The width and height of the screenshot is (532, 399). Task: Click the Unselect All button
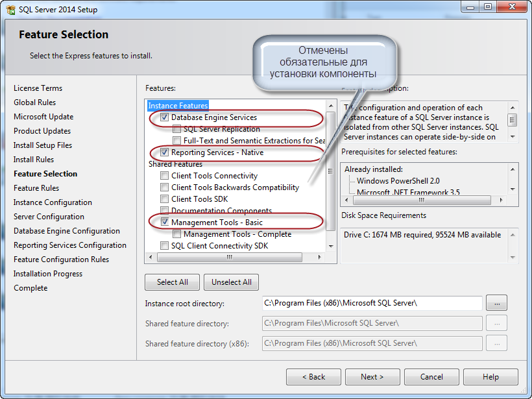click(x=232, y=282)
